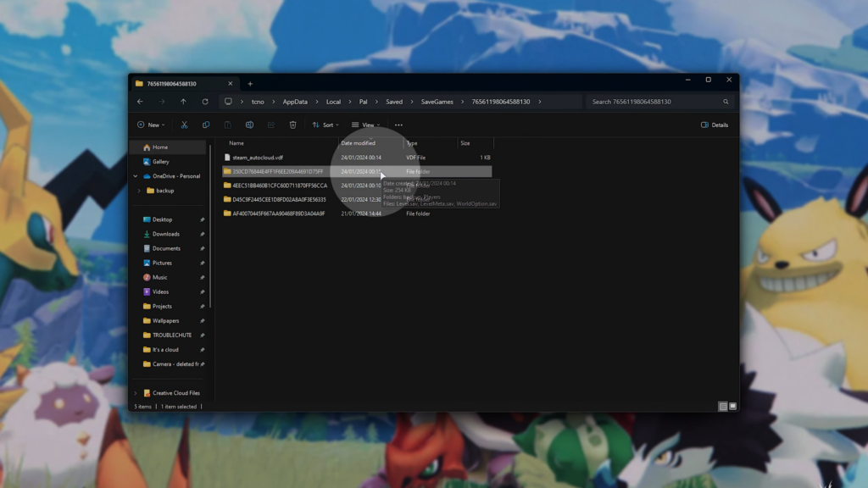Screen dimensions: 868x488
Task: Copy the selected item with the toolbar Copy icon
Action: tap(206, 125)
